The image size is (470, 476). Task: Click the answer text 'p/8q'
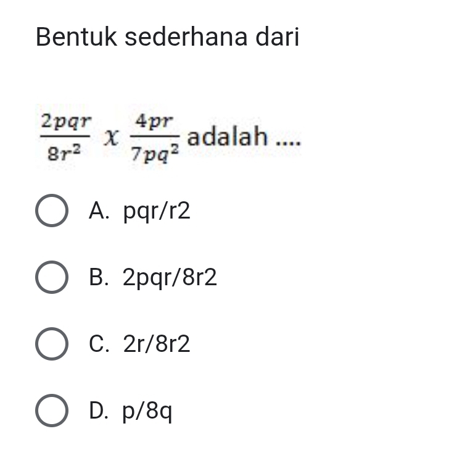147,411
